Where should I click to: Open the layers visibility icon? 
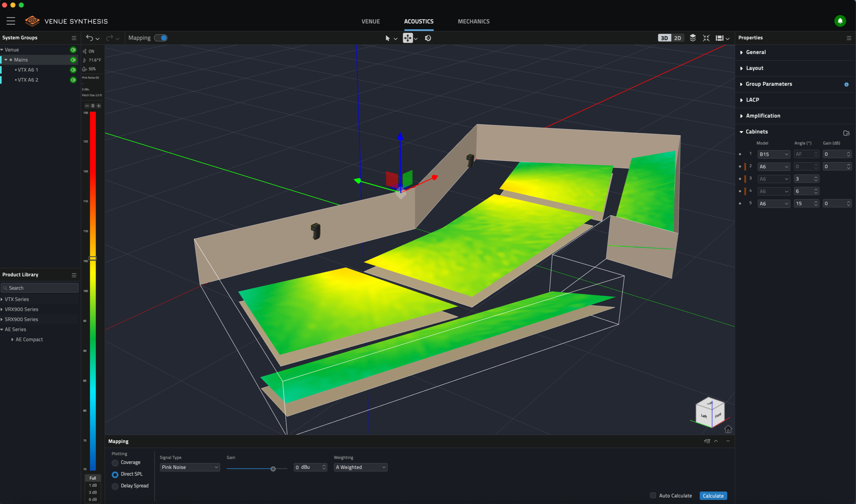[x=693, y=38]
